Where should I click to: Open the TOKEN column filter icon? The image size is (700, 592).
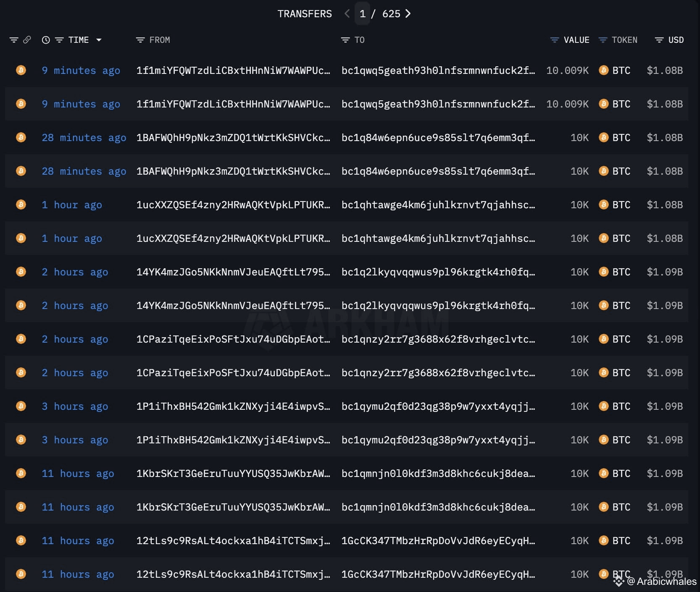[x=603, y=40]
